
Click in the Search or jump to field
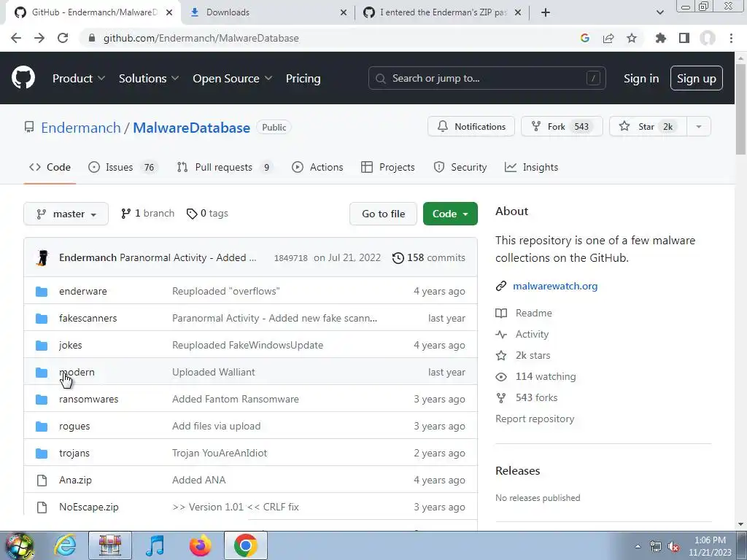[x=487, y=78]
